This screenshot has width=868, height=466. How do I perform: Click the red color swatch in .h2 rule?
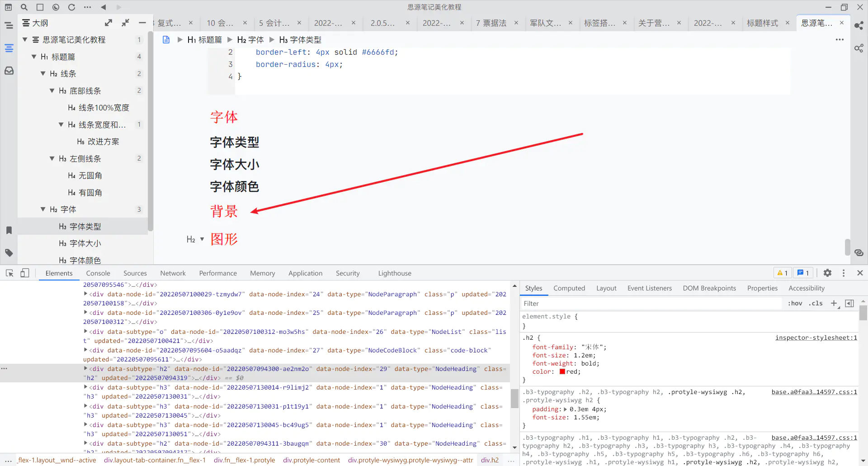[x=562, y=371]
